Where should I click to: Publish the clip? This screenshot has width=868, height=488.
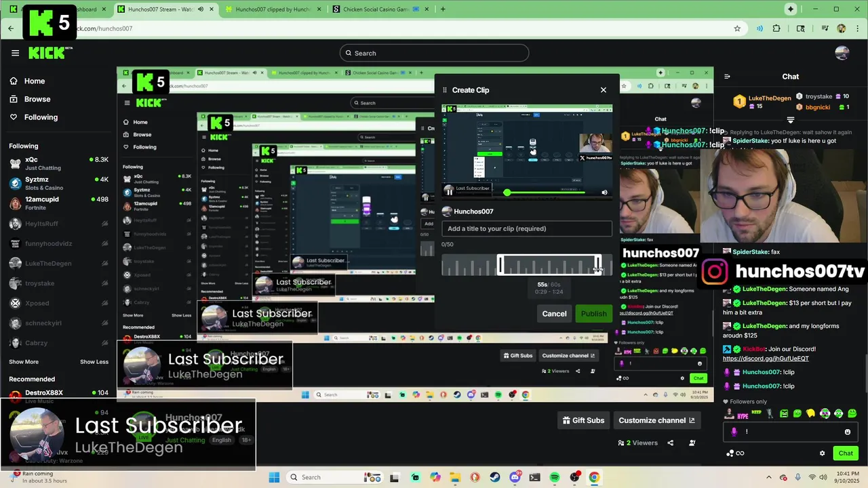(593, 313)
